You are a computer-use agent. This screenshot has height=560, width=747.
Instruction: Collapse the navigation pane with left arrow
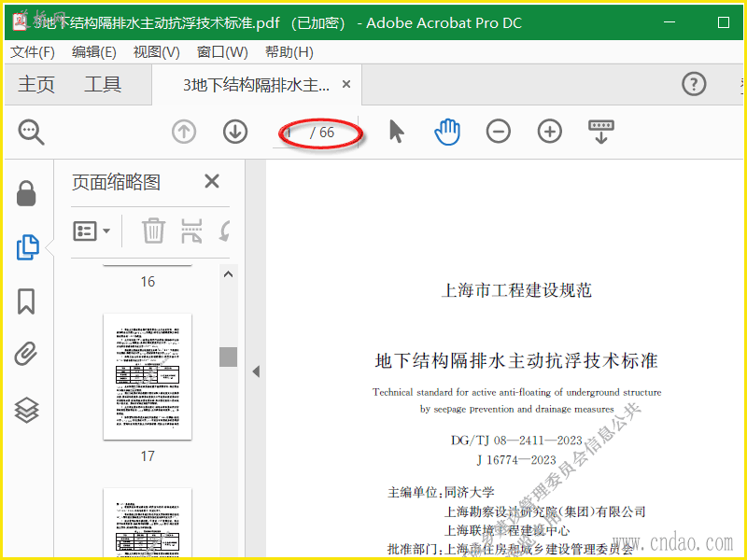(x=256, y=371)
